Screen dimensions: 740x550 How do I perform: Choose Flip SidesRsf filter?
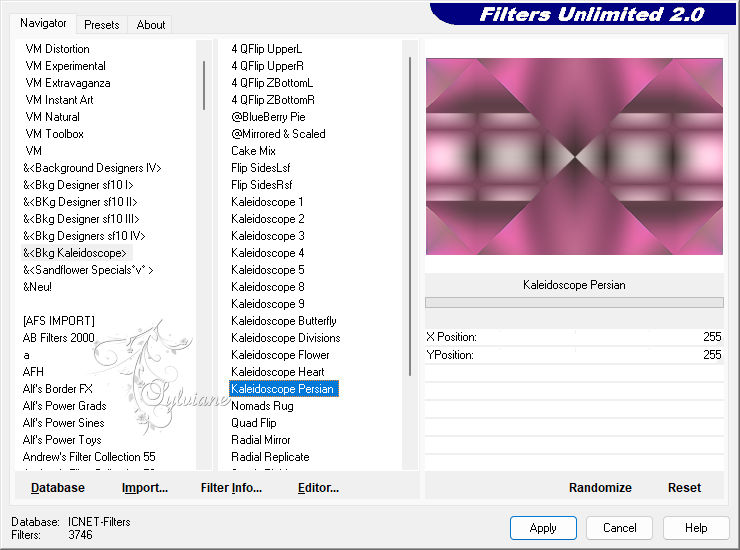point(262,185)
